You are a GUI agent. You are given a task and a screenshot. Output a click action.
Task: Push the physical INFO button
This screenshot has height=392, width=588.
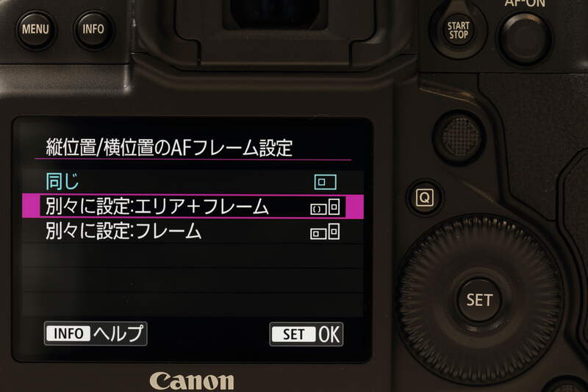pyautogui.click(x=93, y=29)
